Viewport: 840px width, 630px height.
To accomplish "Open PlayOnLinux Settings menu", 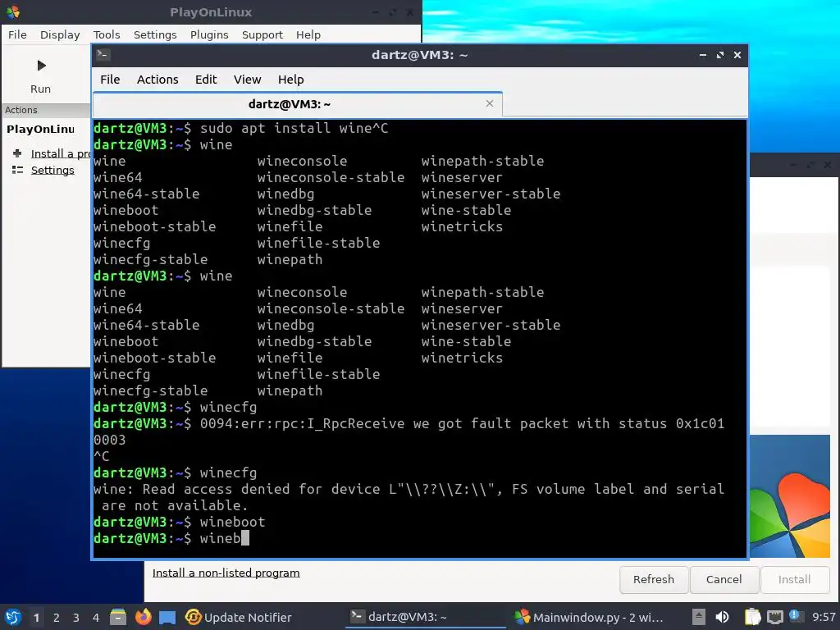I will coord(155,34).
